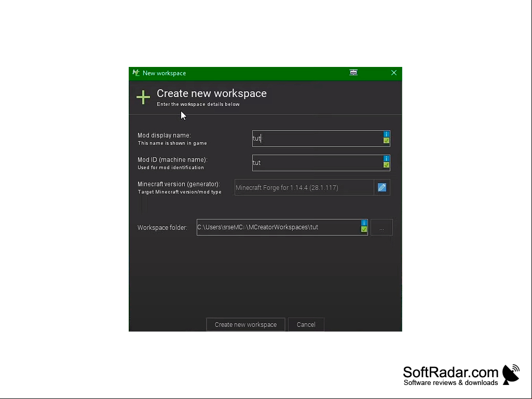Click the 'Minecraft version (generator):' label
This screenshot has width=532, height=399.
tap(179, 184)
